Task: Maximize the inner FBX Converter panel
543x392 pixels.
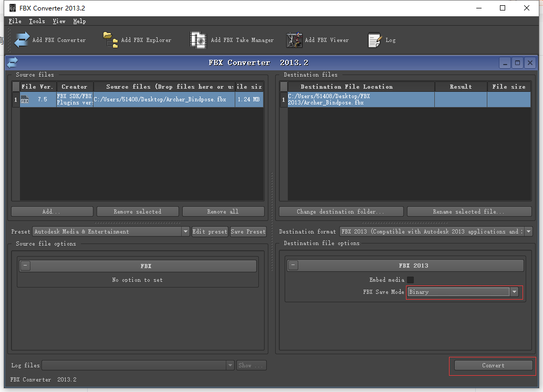Action: click(517, 63)
